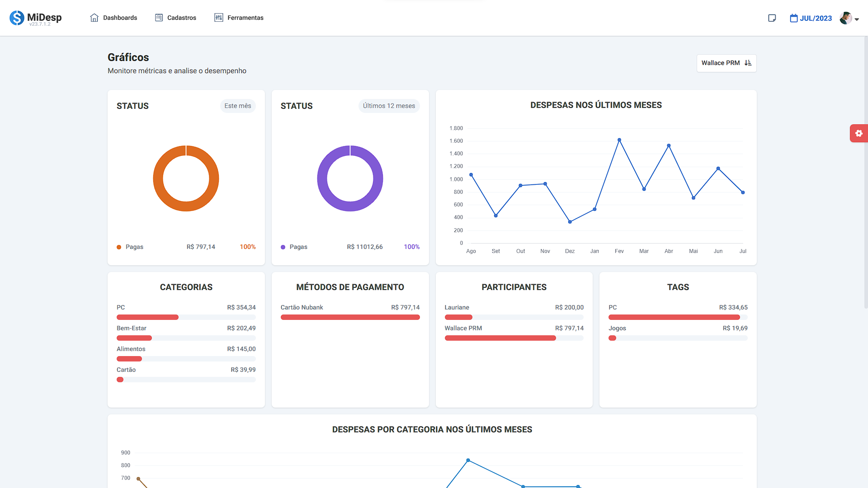This screenshot has width=868, height=488.
Task: Click the sort icon beside Wallace PRM
Action: [748, 63]
